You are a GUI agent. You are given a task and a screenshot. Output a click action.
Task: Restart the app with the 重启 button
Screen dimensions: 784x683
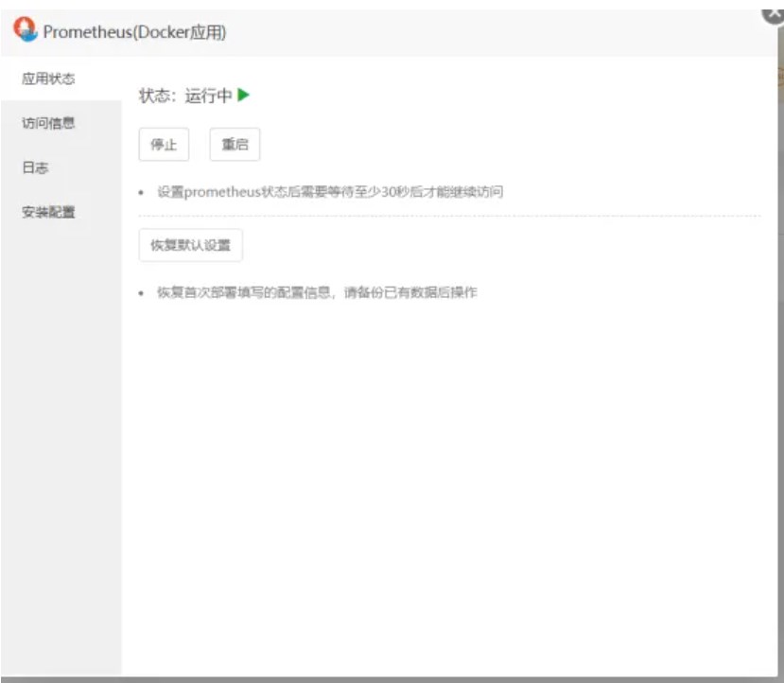[x=235, y=145]
